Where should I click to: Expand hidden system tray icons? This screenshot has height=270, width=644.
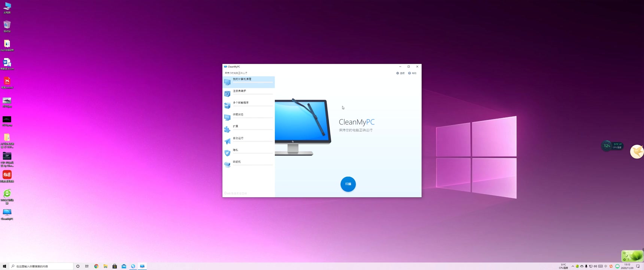click(572, 266)
